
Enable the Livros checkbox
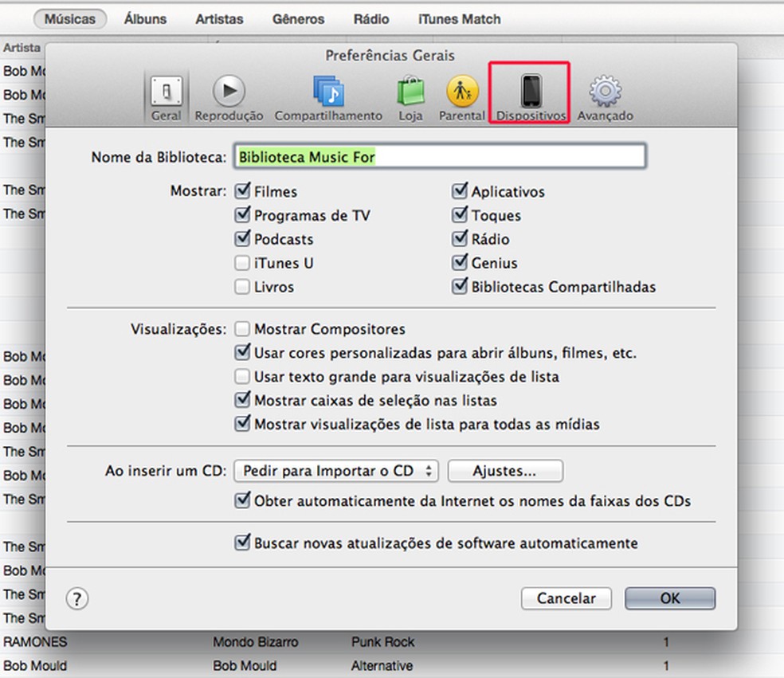pos(242,287)
